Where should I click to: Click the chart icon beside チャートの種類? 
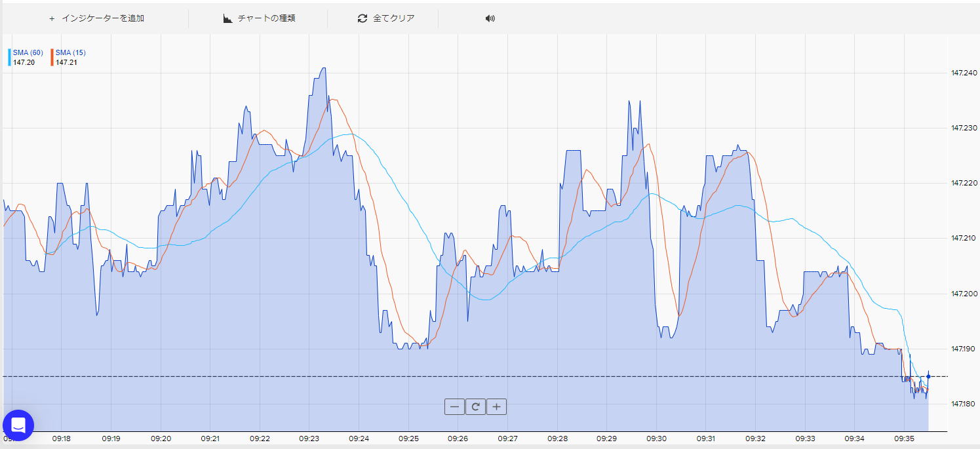(228, 18)
